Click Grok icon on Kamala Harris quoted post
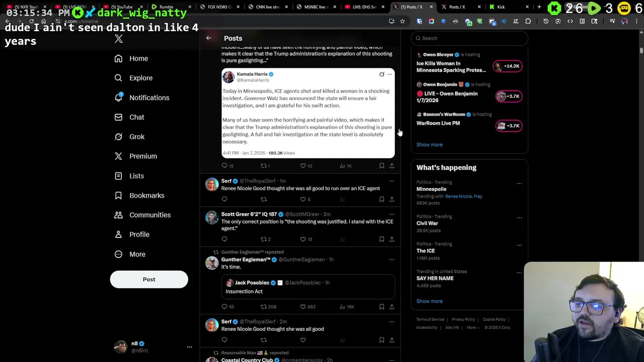This screenshot has width=644, height=362. click(382, 74)
